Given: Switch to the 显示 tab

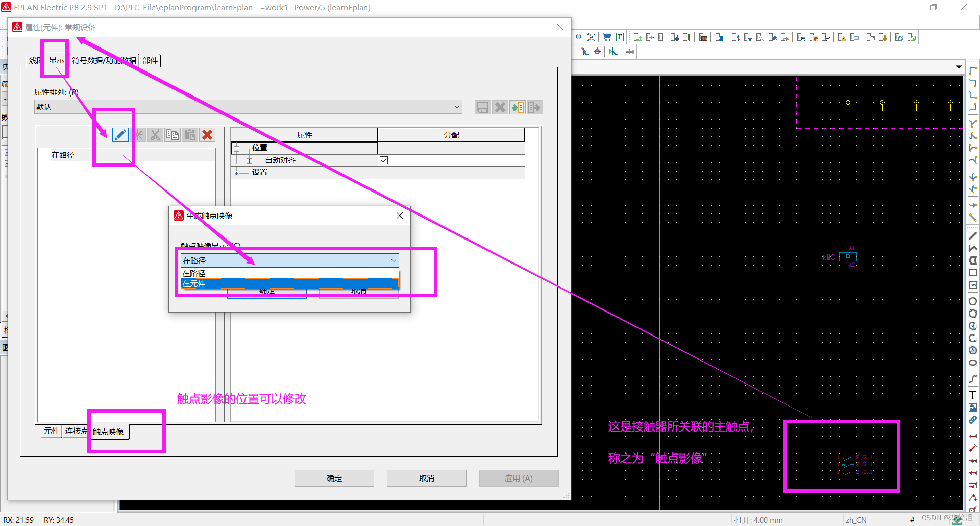Looking at the screenshot, I should tap(56, 60).
